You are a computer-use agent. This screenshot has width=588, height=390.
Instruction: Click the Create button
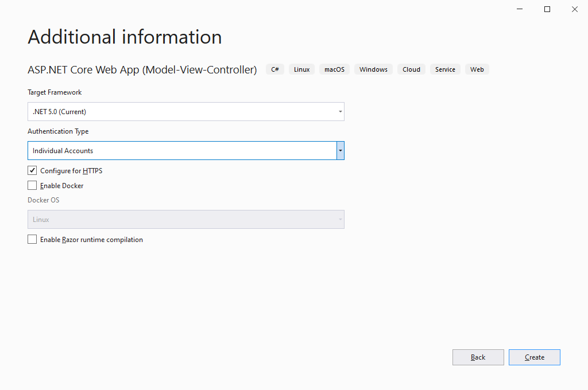(535, 357)
